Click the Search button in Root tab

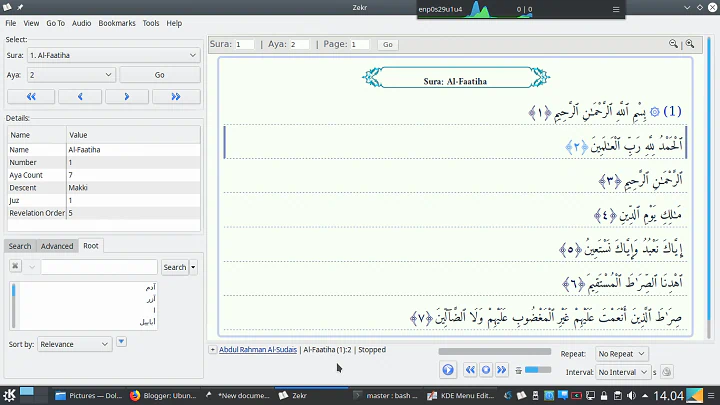(175, 267)
